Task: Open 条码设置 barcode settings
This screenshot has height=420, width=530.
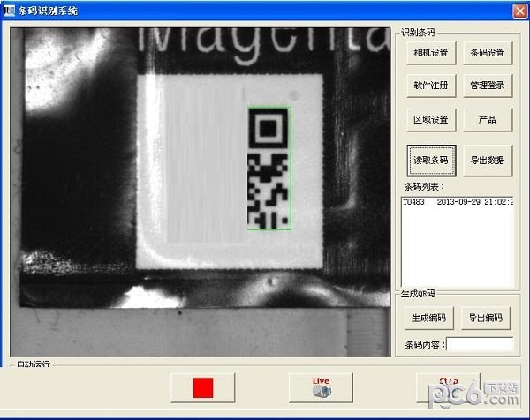Action: (x=487, y=53)
